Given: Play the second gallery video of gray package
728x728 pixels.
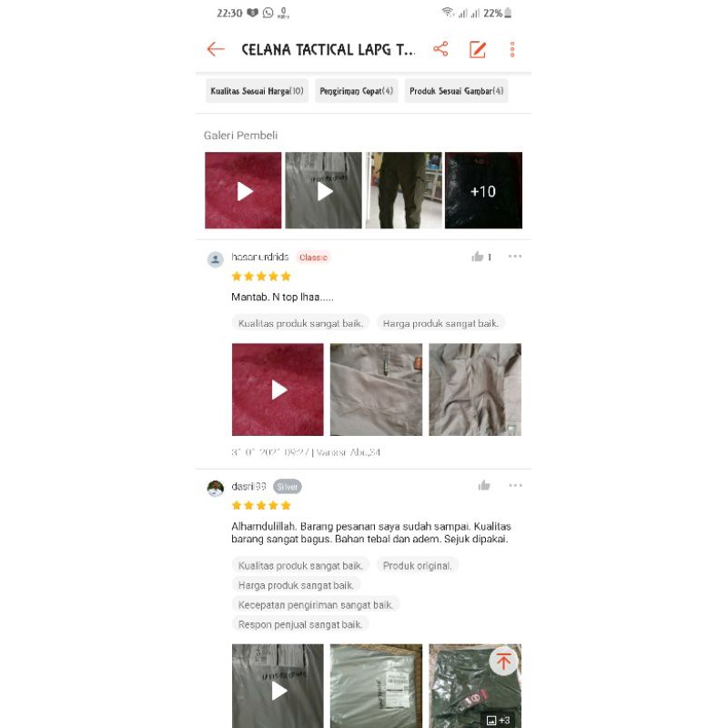Looking at the screenshot, I should pos(324,190).
